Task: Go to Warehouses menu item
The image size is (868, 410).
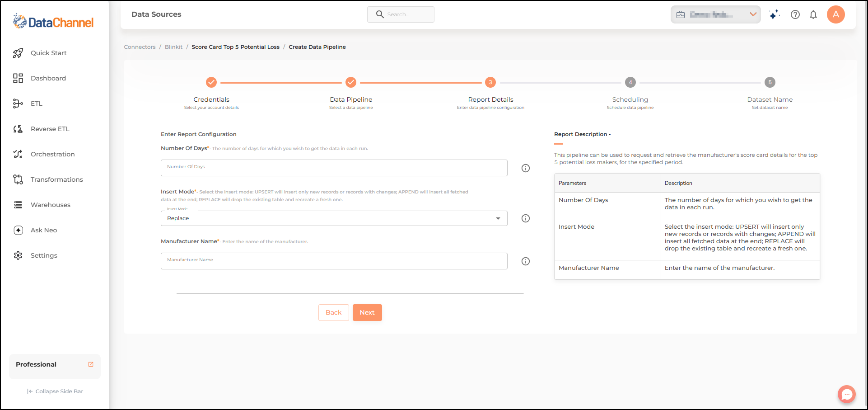Action: [x=51, y=205]
